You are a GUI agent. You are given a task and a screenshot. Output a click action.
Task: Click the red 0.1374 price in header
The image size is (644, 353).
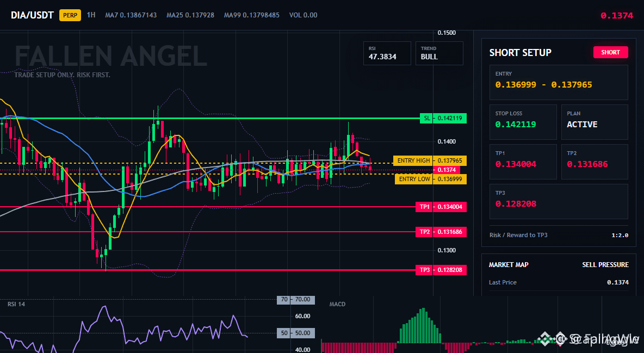click(x=616, y=16)
